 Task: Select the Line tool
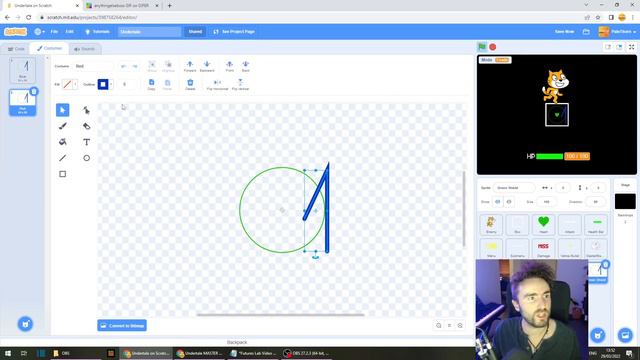click(62, 158)
